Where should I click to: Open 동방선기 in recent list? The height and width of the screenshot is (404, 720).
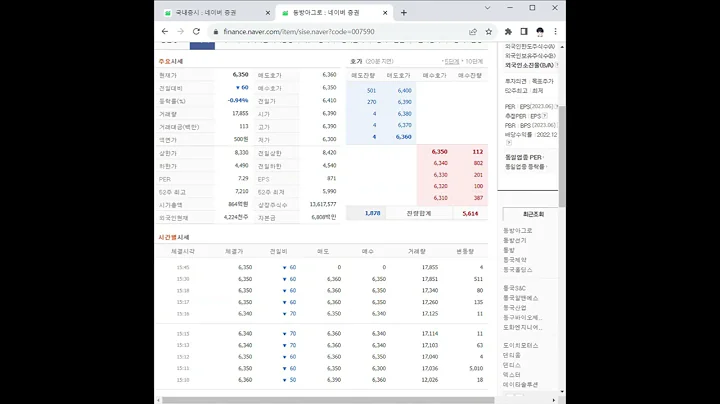(515, 240)
